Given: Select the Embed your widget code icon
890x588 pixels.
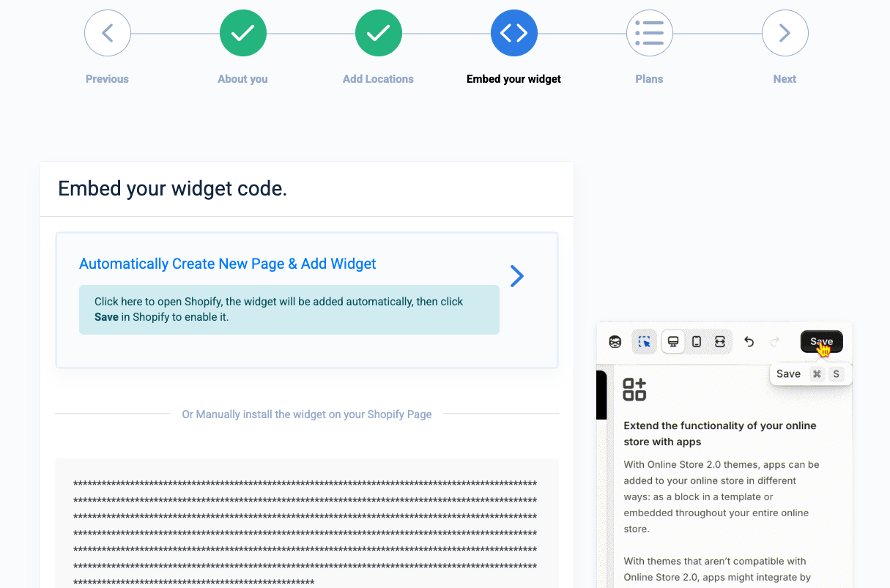Looking at the screenshot, I should pos(513,33).
